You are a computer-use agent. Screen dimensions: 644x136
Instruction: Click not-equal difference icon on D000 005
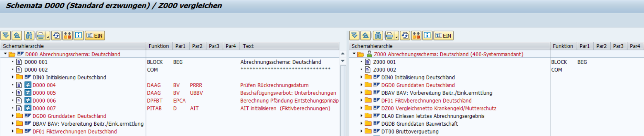28,93
